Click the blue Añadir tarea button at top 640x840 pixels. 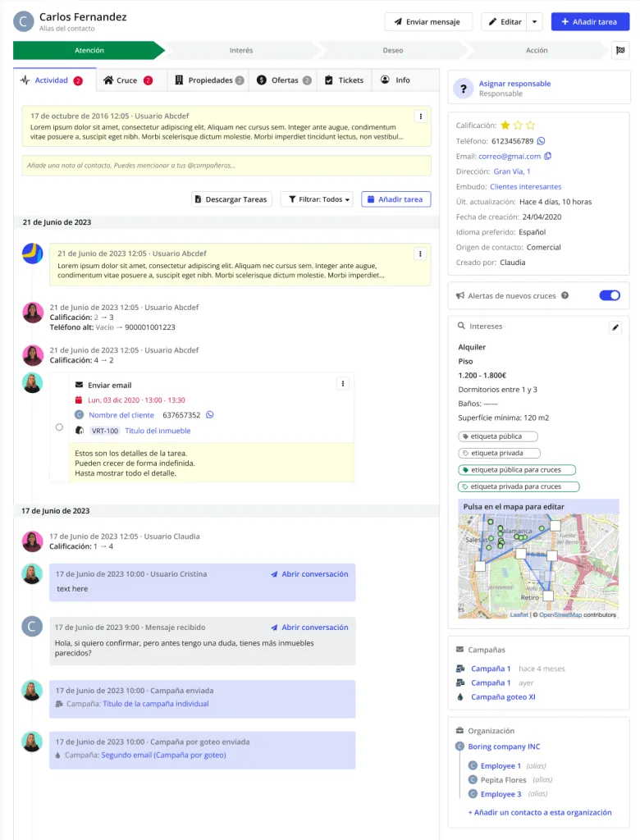[x=590, y=22]
